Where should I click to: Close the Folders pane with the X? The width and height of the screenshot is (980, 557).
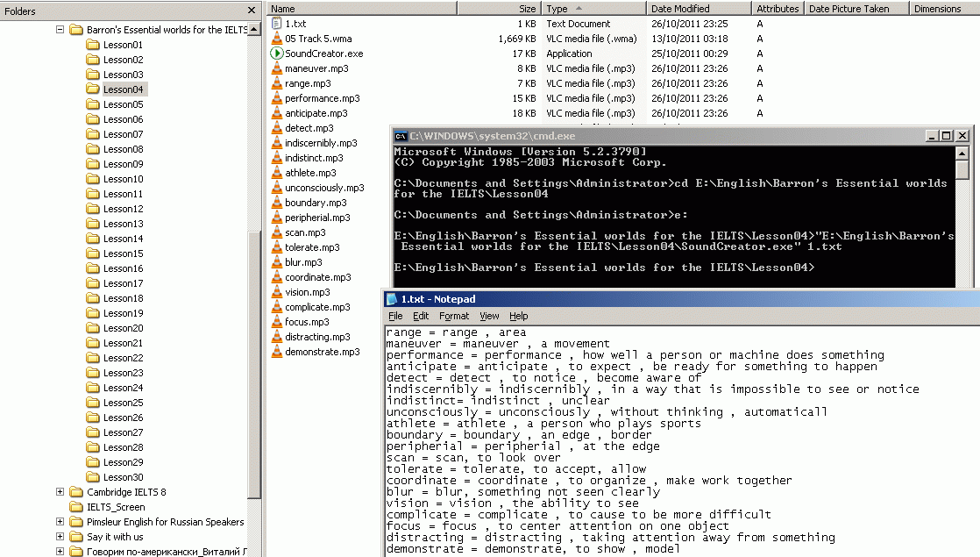point(252,11)
